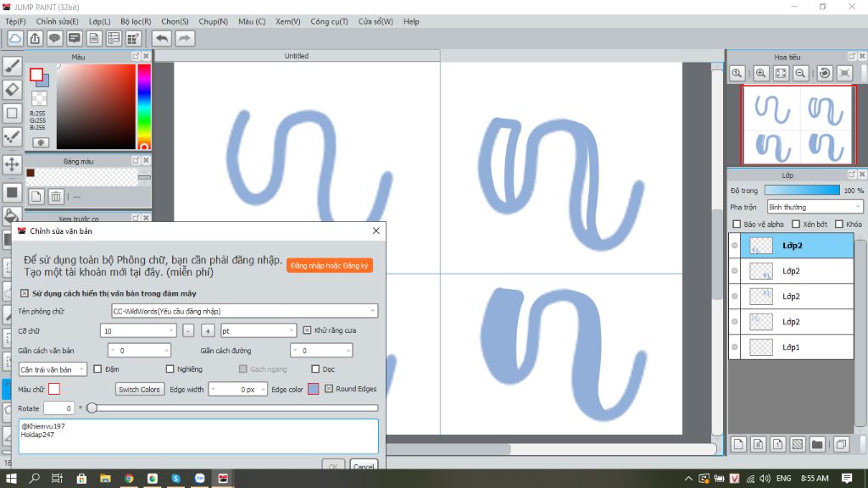Image resolution: width=868 pixels, height=488 pixels.
Task: Click the Rotate slider handle
Action: coord(92,408)
